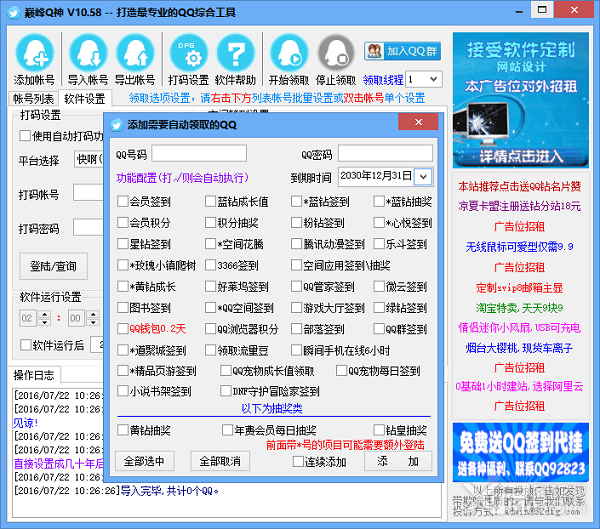Select the 操作日志 tab

pos(34,375)
